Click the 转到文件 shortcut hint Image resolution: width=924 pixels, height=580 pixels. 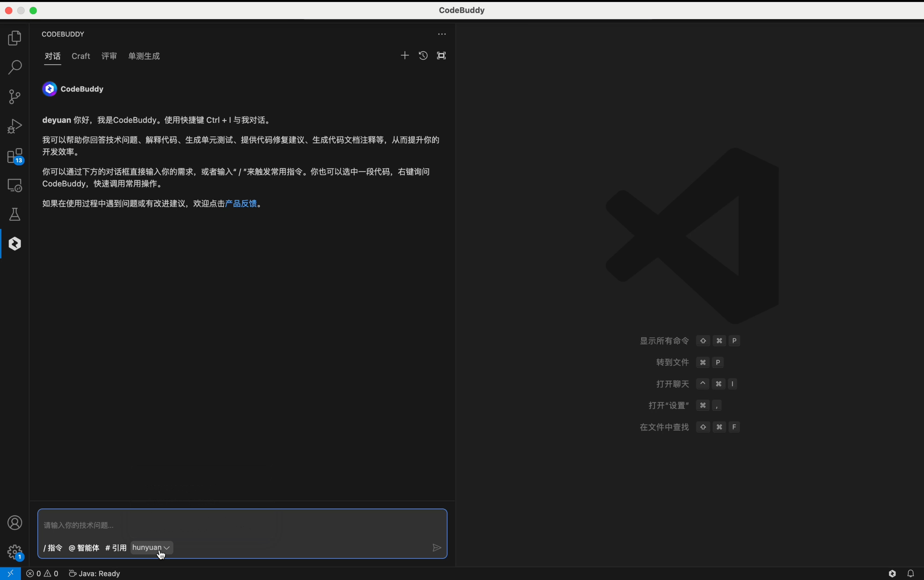tap(690, 362)
